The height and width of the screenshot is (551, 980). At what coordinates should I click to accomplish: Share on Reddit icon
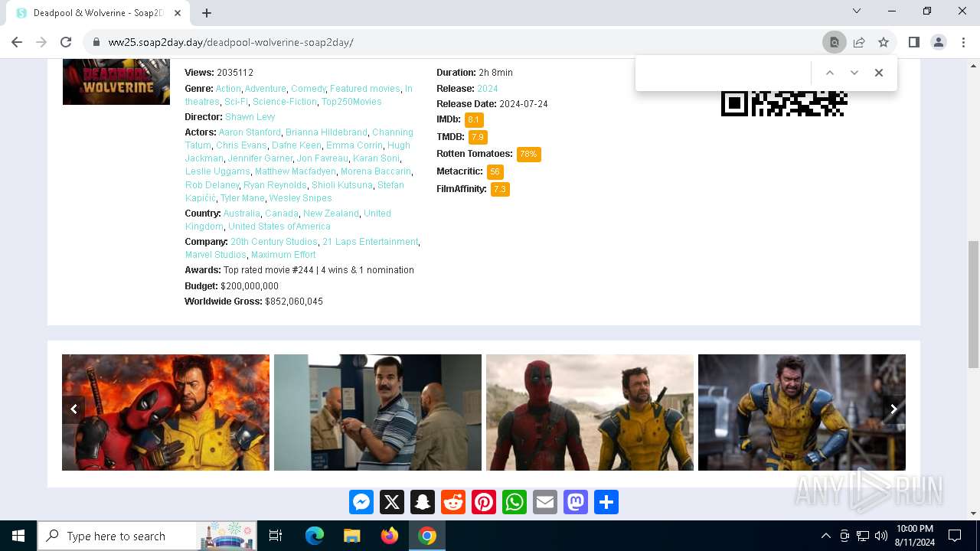tap(453, 502)
